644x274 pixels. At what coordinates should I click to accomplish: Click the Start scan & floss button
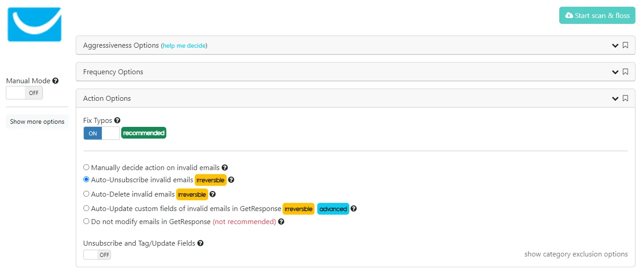tap(597, 15)
